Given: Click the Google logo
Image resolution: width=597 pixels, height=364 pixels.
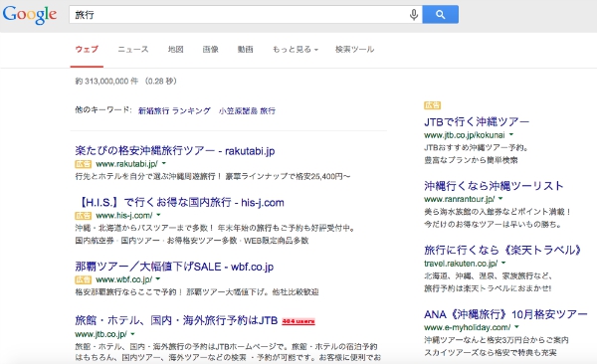Looking at the screenshot, I should coord(30,15).
